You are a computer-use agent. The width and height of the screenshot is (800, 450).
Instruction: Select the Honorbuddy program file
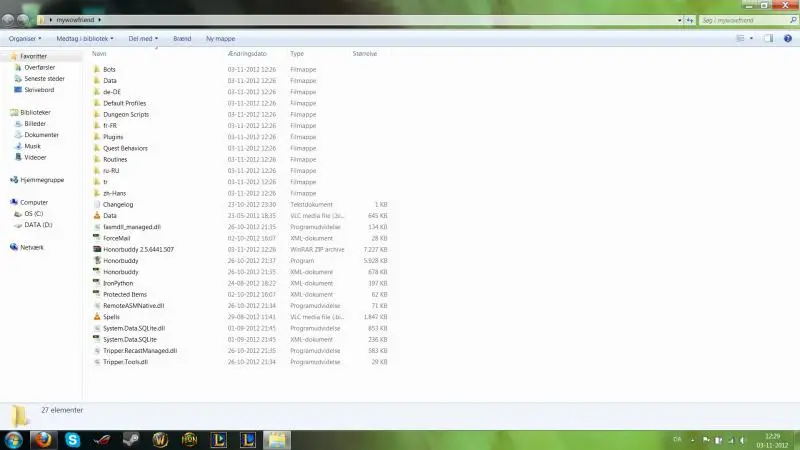(120, 261)
